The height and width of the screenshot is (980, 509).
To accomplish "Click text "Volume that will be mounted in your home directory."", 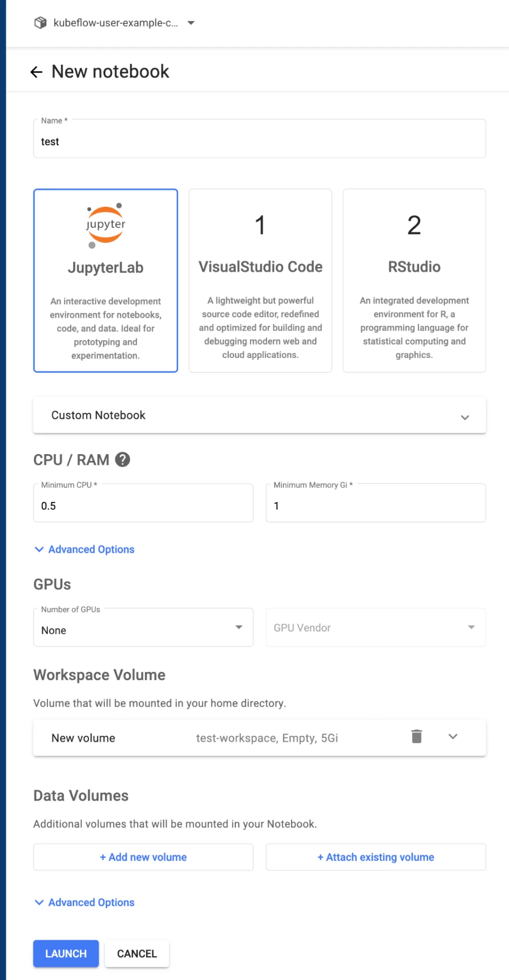I will click(x=160, y=703).
